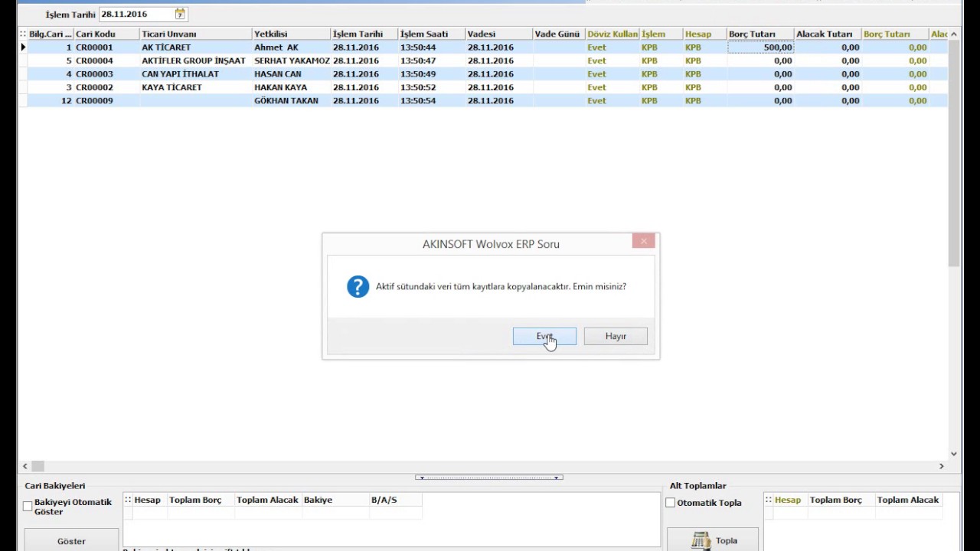Click row indicator arrow of the CR00001 row

[23, 47]
